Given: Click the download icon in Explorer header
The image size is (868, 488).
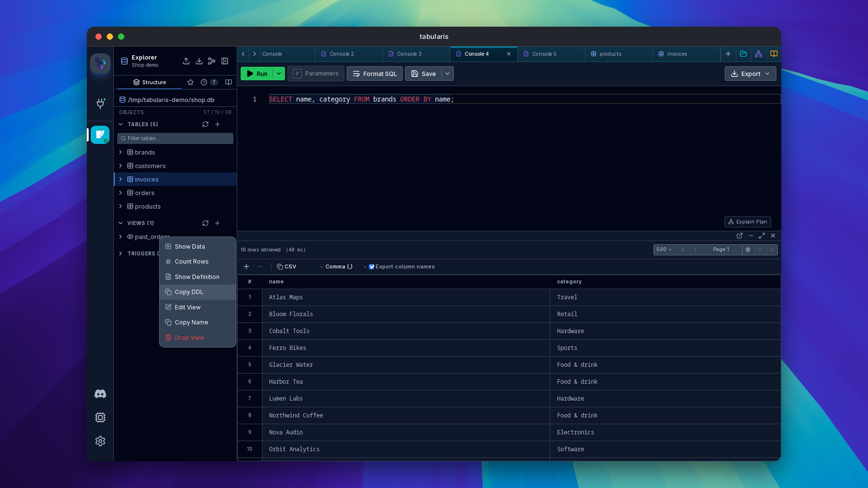Looking at the screenshot, I should [x=199, y=61].
